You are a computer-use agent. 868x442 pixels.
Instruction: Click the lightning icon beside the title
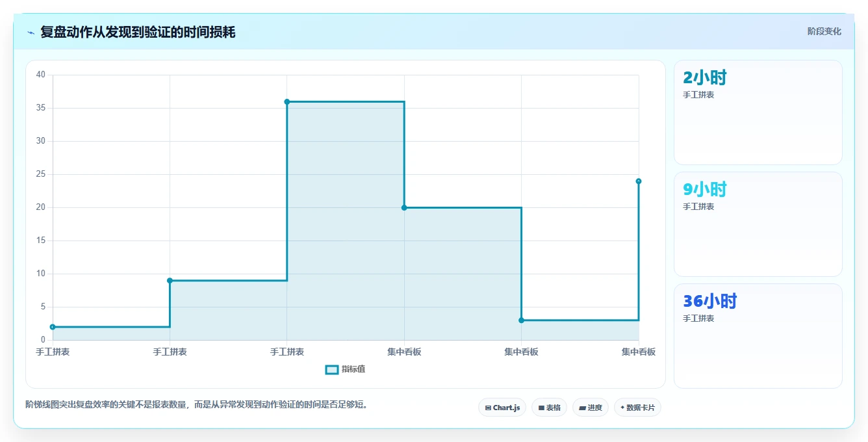31,32
